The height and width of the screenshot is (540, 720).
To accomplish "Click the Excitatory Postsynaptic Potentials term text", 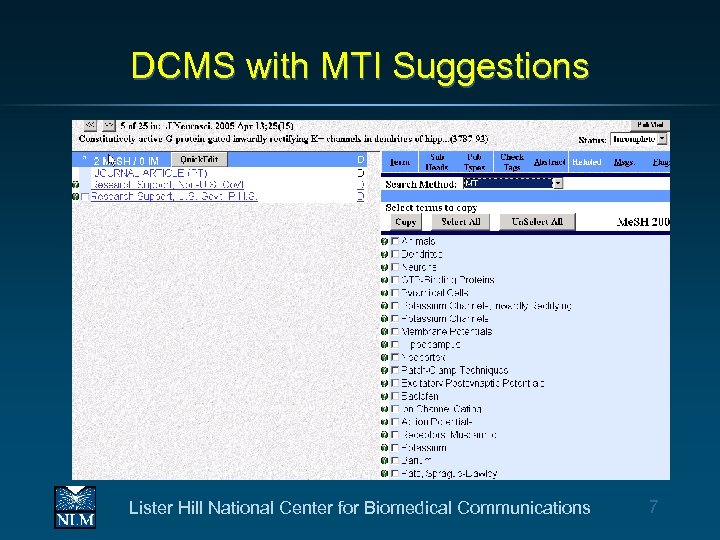I will 472,383.
